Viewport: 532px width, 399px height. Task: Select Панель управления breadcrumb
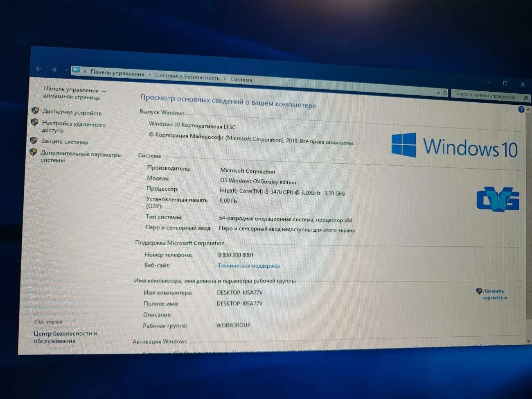pos(117,73)
